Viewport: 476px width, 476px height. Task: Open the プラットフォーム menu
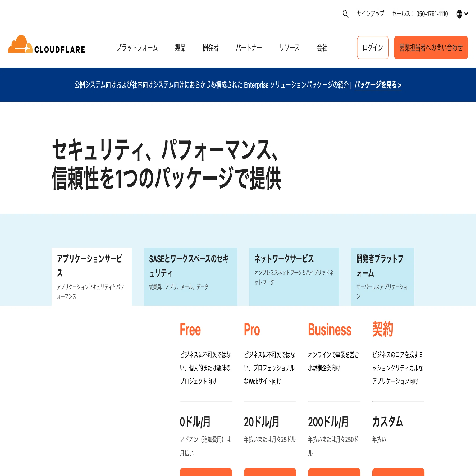pyautogui.click(x=137, y=48)
